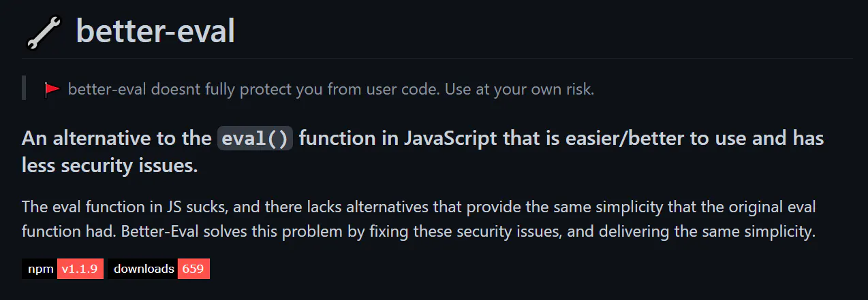868x300 pixels.
Task: Open the downloads badge label
Action: click(143, 269)
